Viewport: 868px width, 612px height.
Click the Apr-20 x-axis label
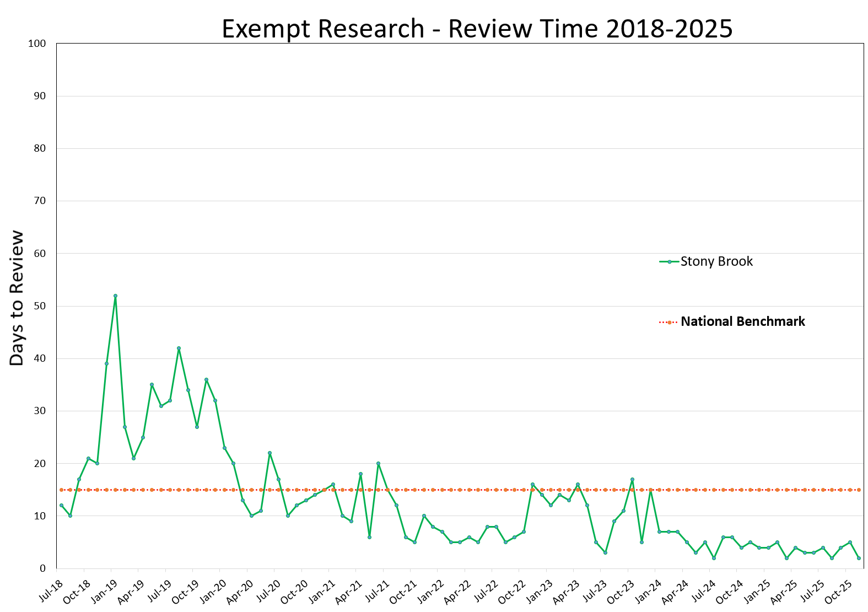click(241, 591)
